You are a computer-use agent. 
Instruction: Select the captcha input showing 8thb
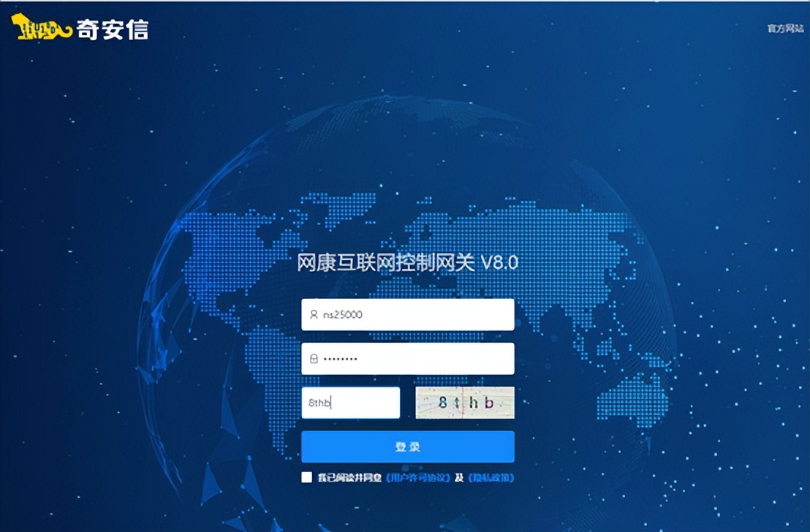[x=351, y=402]
